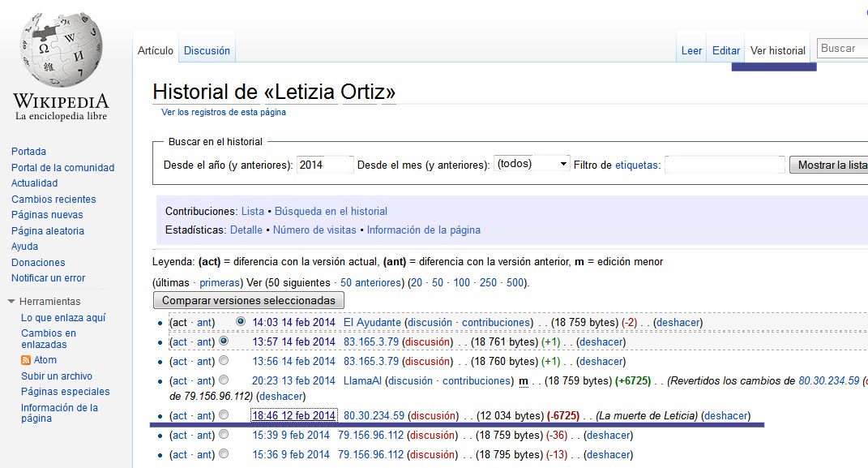Show 500 revisions per page
Image resolution: width=868 pixels, height=468 pixels.
[x=515, y=282]
